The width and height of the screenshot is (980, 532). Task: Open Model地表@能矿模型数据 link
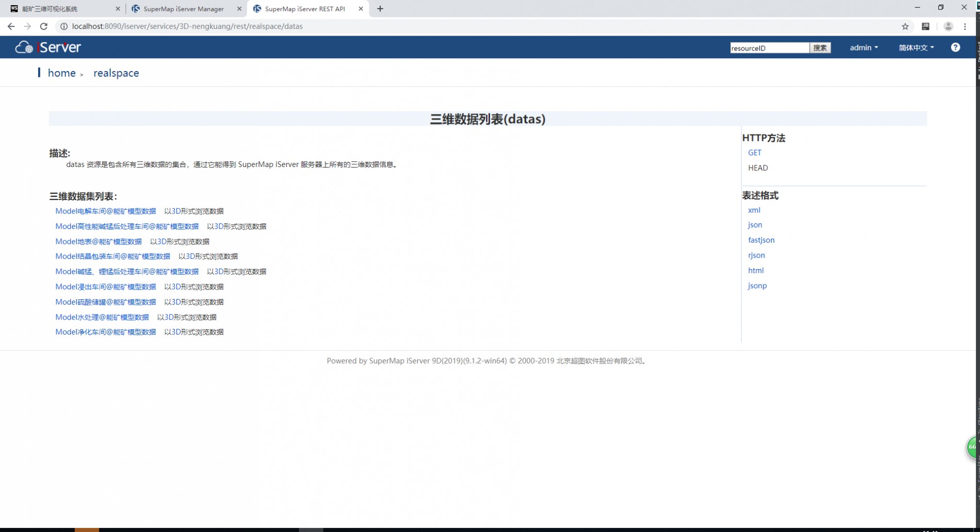point(99,242)
